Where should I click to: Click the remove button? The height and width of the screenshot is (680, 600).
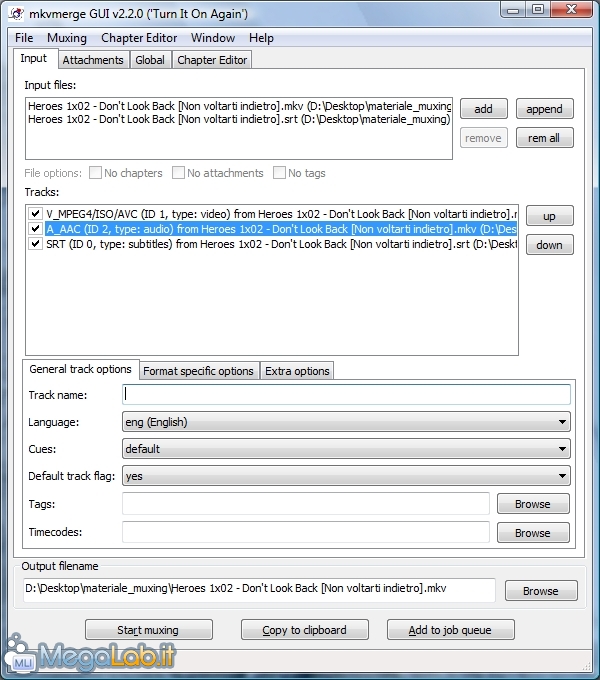(483, 138)
